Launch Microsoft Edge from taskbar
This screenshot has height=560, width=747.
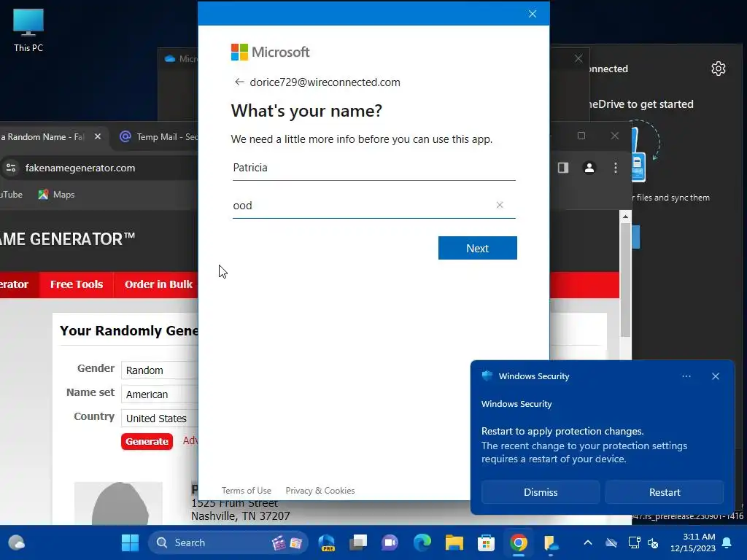click(422, 542)
